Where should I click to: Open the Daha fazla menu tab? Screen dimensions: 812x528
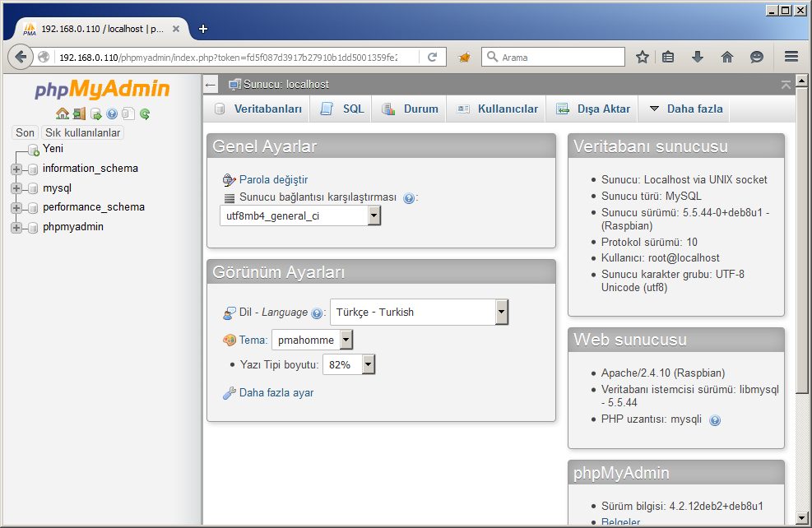pos(686,109)
